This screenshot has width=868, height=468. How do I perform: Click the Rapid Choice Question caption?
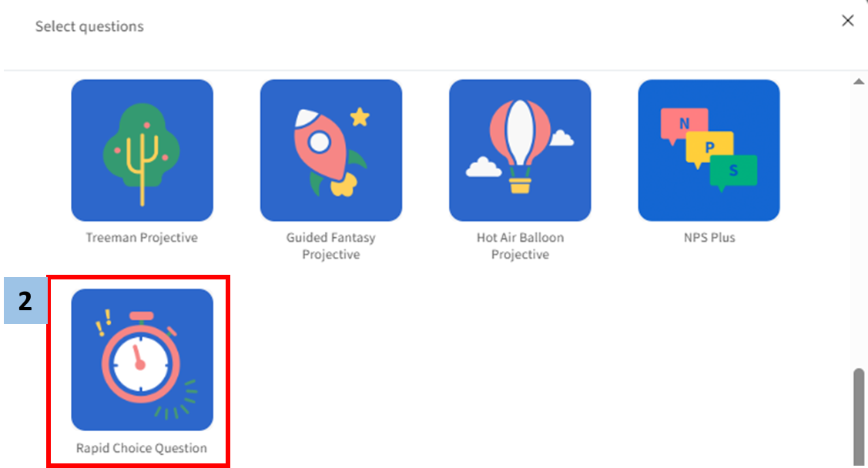[x=142, y=447]
